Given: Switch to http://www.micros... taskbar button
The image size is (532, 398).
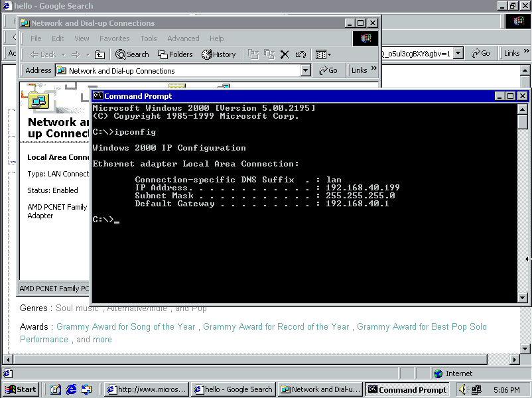Looking at the screenshot, I should click(x=147, y=389).
